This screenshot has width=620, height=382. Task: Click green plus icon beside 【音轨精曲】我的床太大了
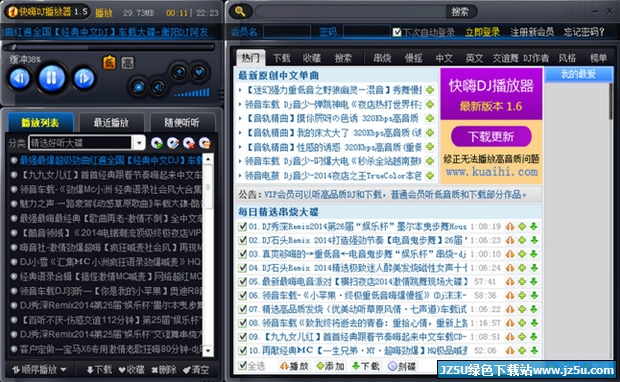click(430, 133)
